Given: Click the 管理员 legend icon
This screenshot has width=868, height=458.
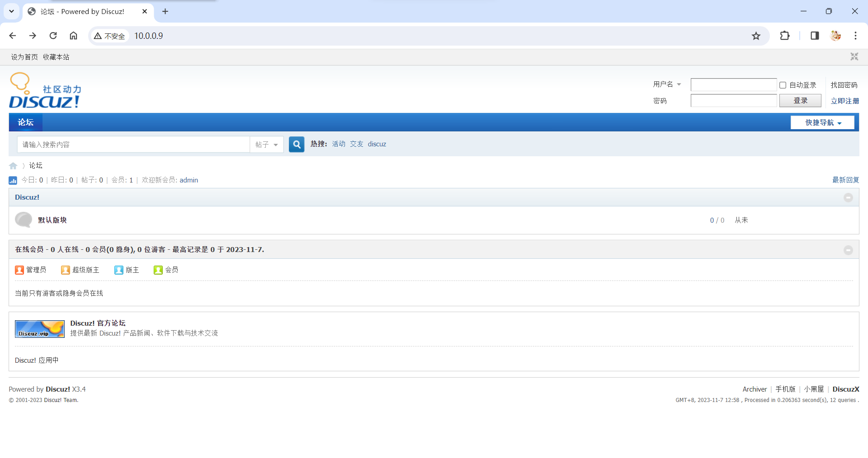Looking at the screenshot, I should pos(19,270).
